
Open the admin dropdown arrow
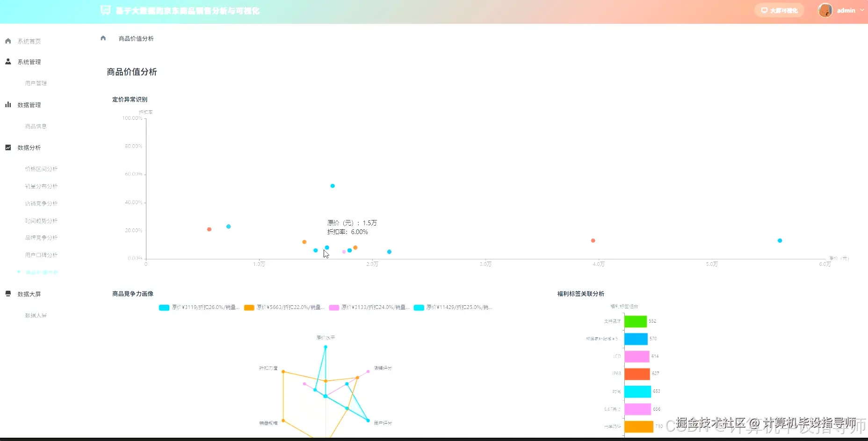click(862, 10)
